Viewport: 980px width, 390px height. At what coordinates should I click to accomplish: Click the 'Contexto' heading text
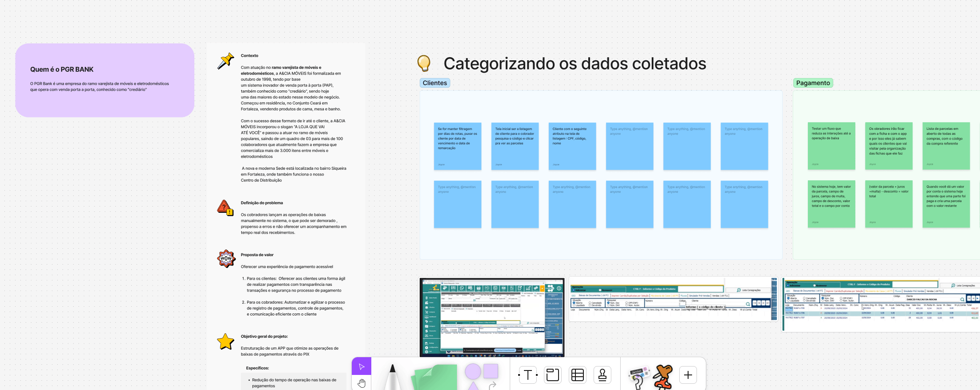point(249,56)
